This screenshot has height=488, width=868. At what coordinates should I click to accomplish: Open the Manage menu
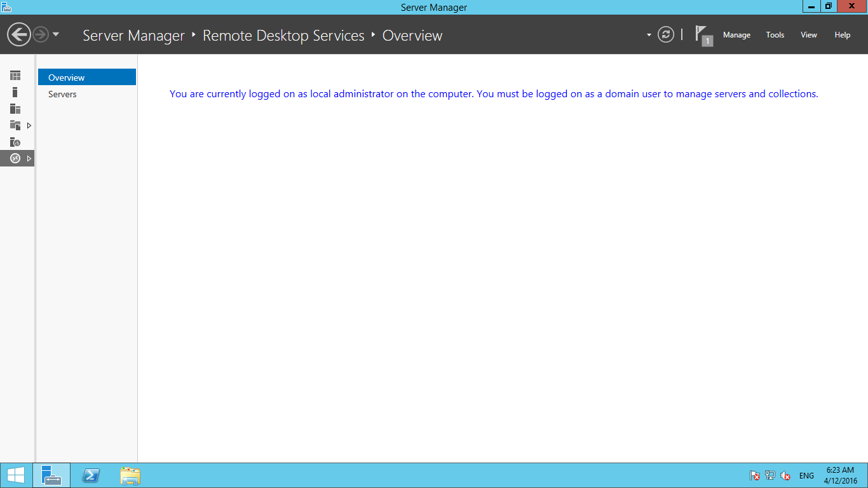point(736,35)
